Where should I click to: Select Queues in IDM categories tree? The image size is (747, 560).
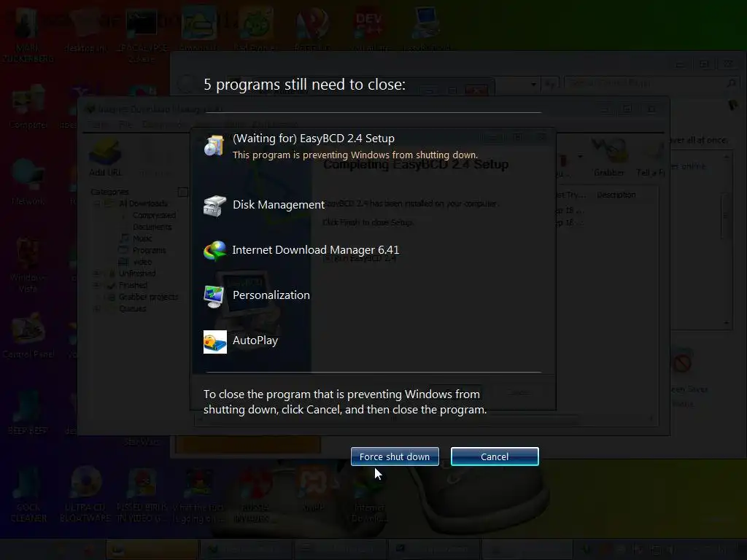133,308
